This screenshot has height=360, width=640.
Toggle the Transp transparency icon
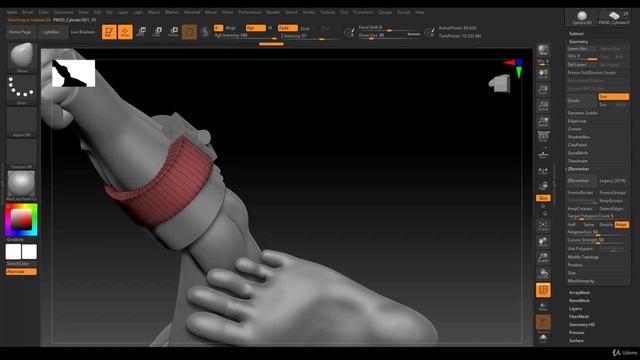[543, 307]
